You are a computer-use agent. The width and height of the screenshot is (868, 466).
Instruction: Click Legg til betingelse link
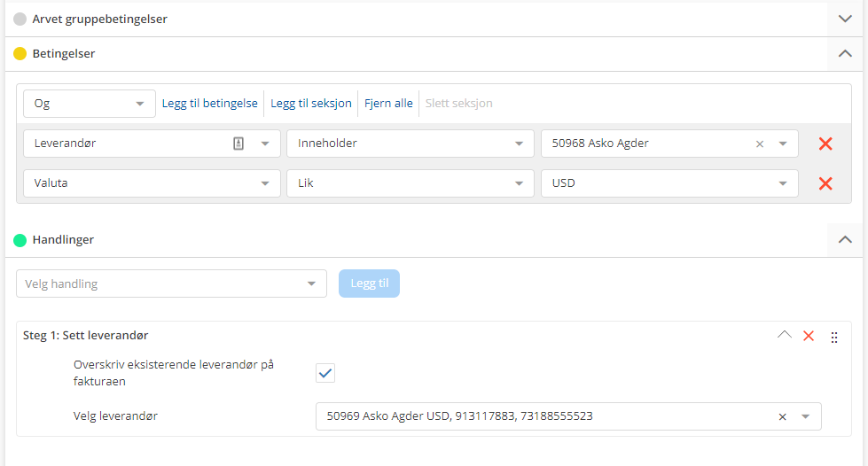click(209, 104)
